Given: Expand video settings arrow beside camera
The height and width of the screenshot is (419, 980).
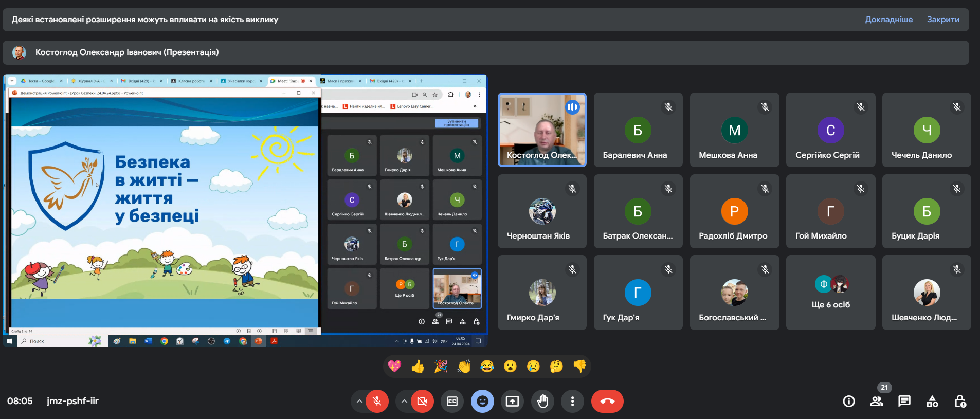Looking at the screenshot, I should 404,402.
